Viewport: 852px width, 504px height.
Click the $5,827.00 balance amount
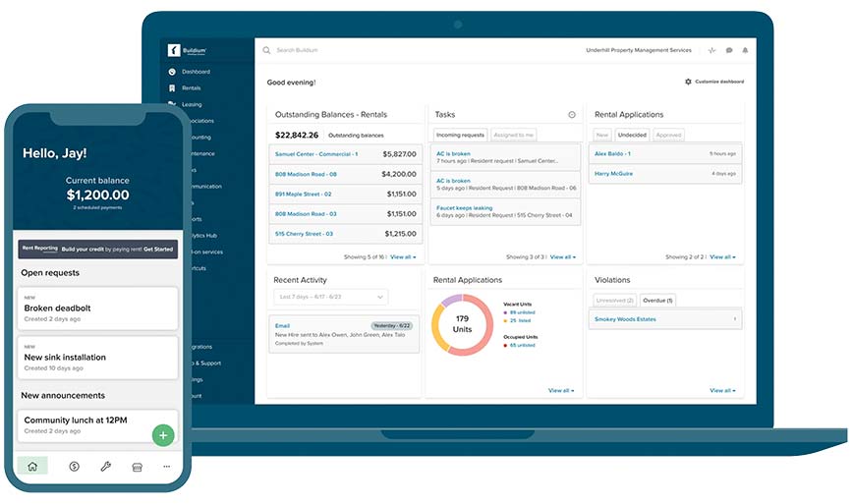pyautogui.click(x=399, y=154)
